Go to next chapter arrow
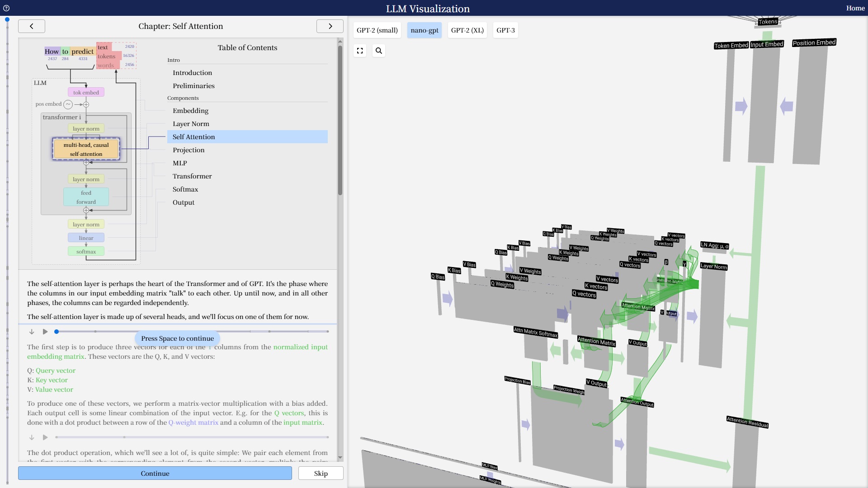Screen dimensions: 868x488 (330, 26)
